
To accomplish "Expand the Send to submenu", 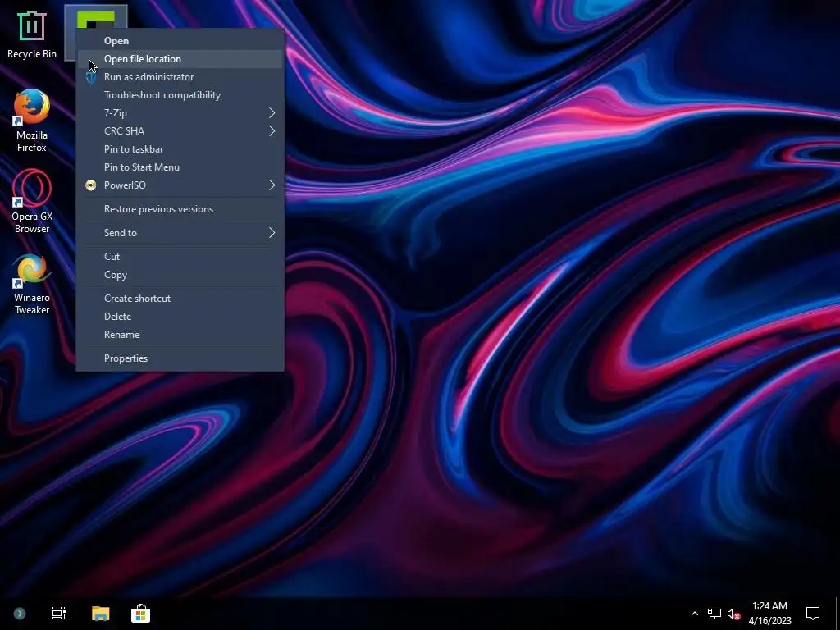I will [180, 233].
